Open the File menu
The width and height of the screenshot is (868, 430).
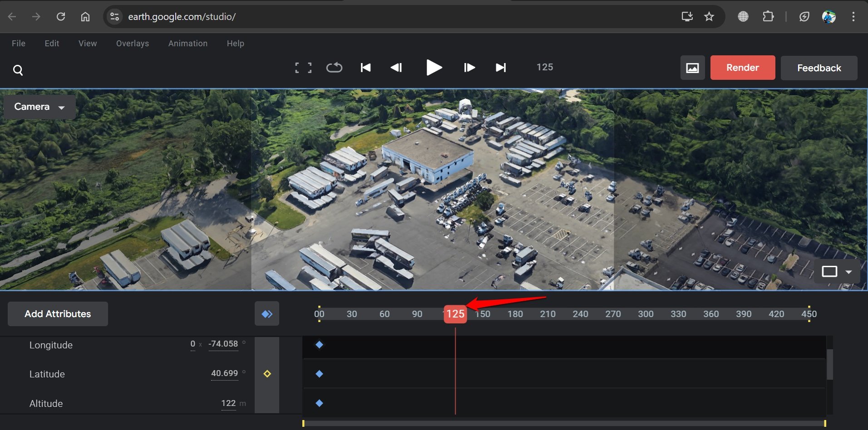19,44
